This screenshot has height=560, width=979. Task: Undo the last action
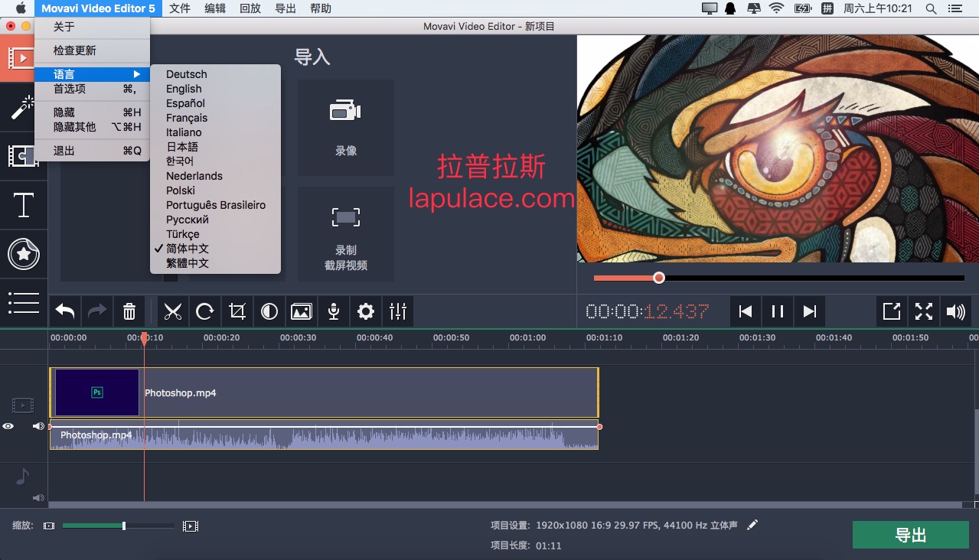click(65, 311)
